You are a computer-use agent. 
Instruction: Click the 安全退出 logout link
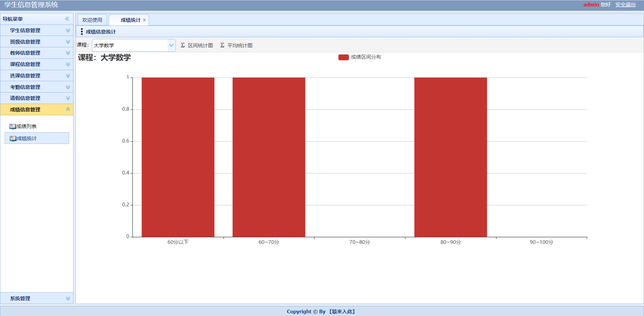coord(626,5)
